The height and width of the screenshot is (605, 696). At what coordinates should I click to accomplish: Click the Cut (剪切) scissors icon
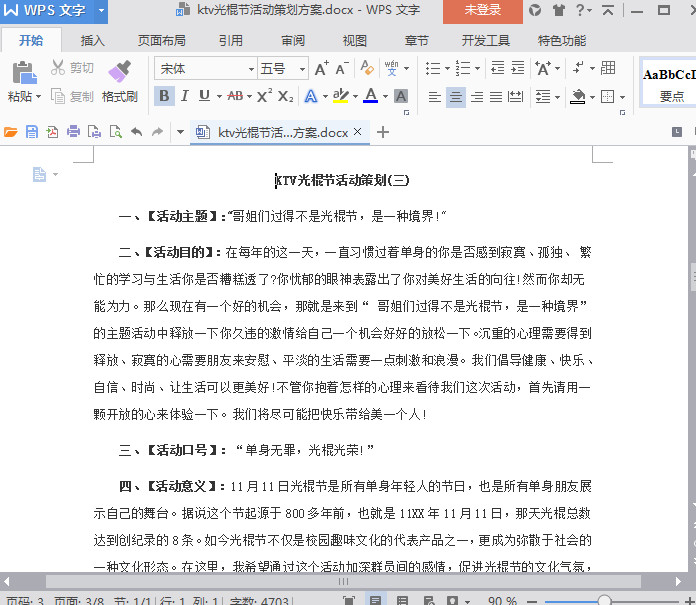[x=57, y=67]
